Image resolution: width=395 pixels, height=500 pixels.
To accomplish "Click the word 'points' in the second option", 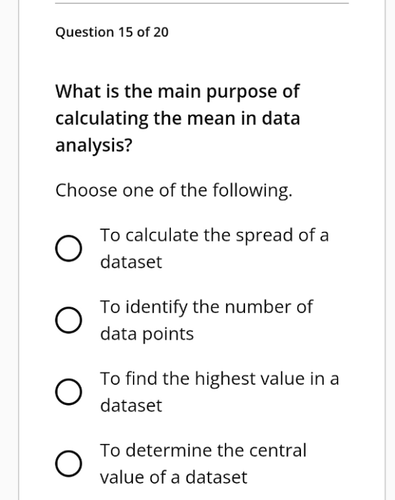I will pos(168,334).
